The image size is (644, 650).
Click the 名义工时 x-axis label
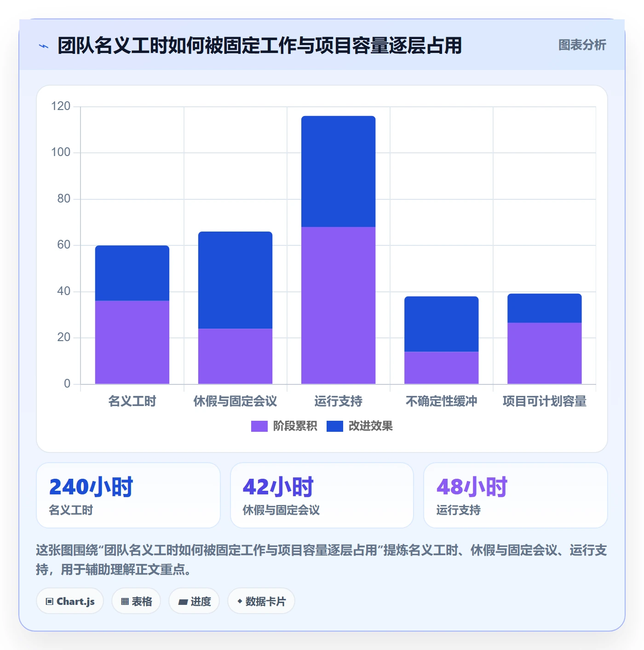(x=132, y=401)
